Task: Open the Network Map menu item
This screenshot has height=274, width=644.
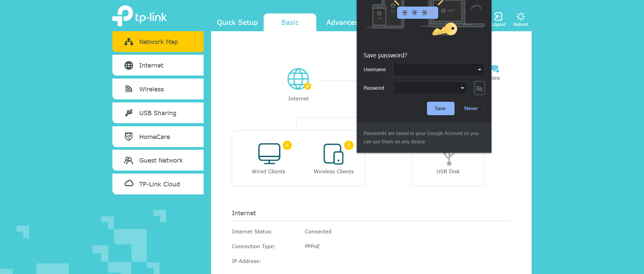Action: [158, 42]
